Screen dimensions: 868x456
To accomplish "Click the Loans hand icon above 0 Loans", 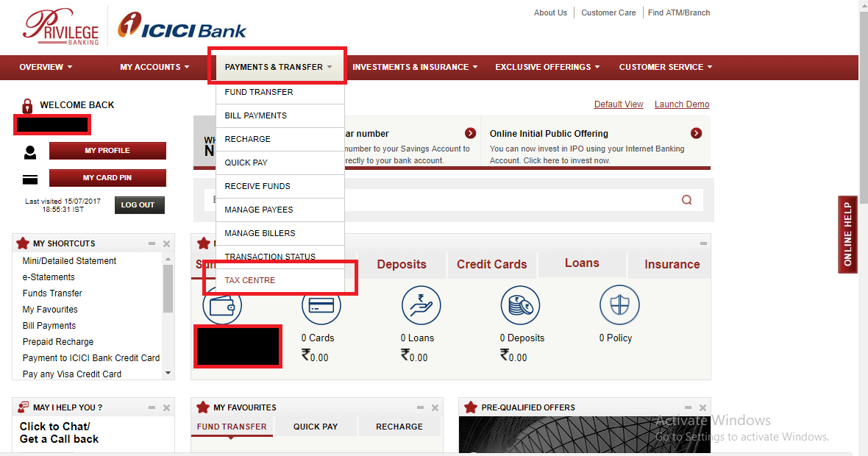I will (421, 305).
